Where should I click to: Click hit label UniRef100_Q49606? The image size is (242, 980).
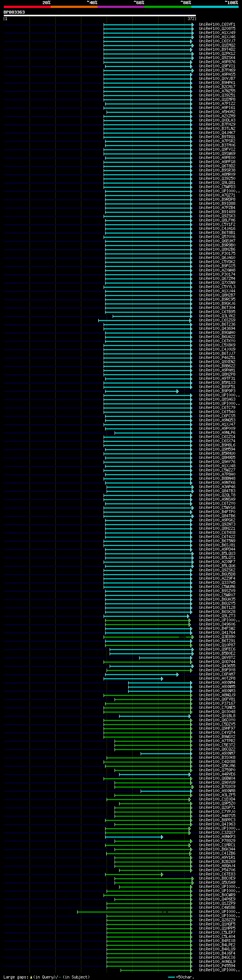click(217, 624)
